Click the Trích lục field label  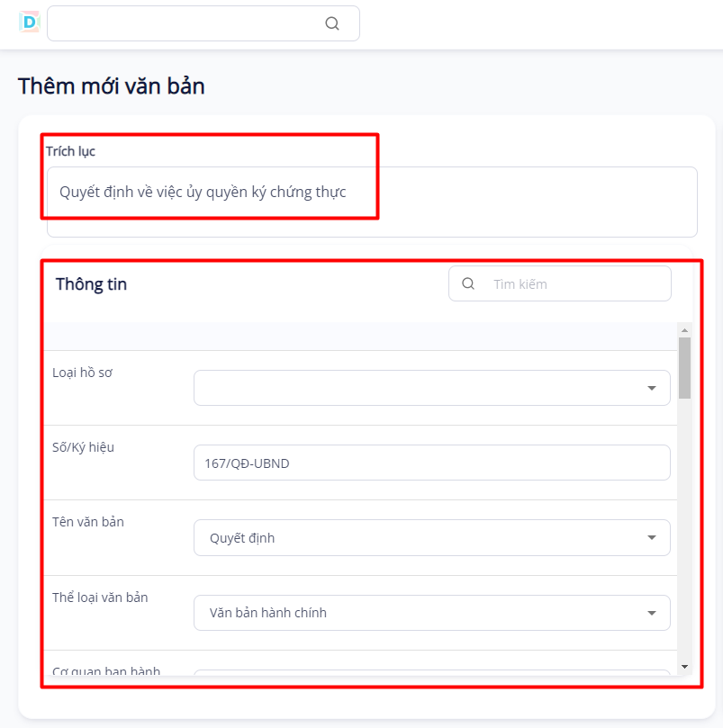coord(70,151)
